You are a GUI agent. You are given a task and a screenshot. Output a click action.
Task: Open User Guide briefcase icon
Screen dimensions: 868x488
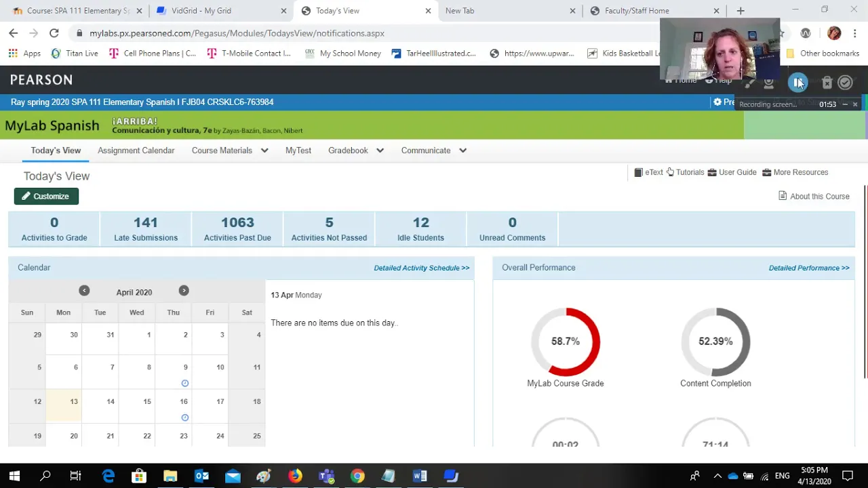[x=712, y=173]
